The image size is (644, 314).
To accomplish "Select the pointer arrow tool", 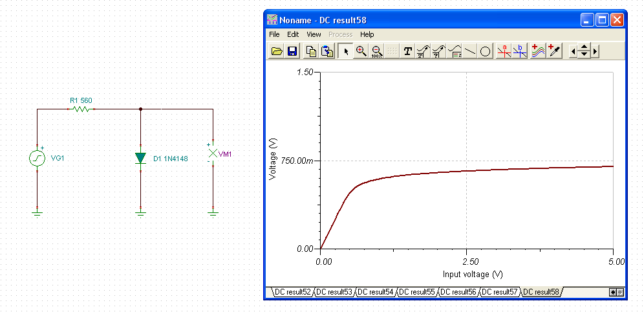I will click(346, 51).
